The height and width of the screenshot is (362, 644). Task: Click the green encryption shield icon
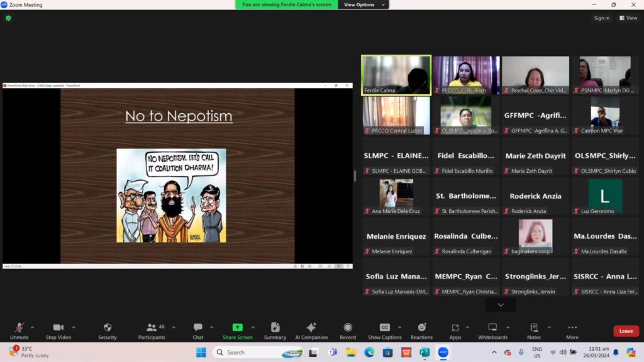click(x=8, y=18)
